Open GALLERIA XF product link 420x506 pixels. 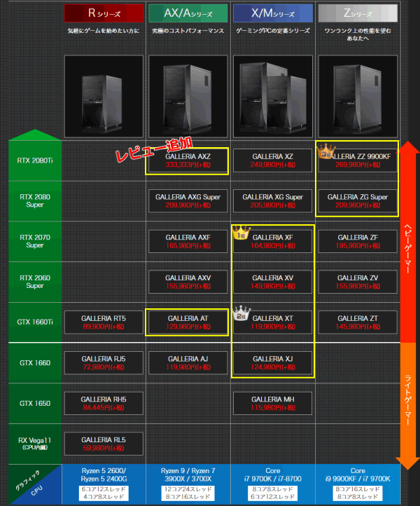273,241
